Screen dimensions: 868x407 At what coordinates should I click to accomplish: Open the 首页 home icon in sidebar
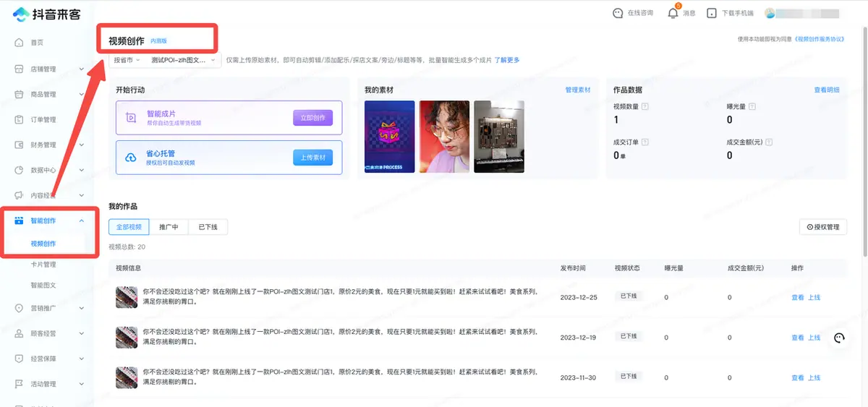coord(20,43)
